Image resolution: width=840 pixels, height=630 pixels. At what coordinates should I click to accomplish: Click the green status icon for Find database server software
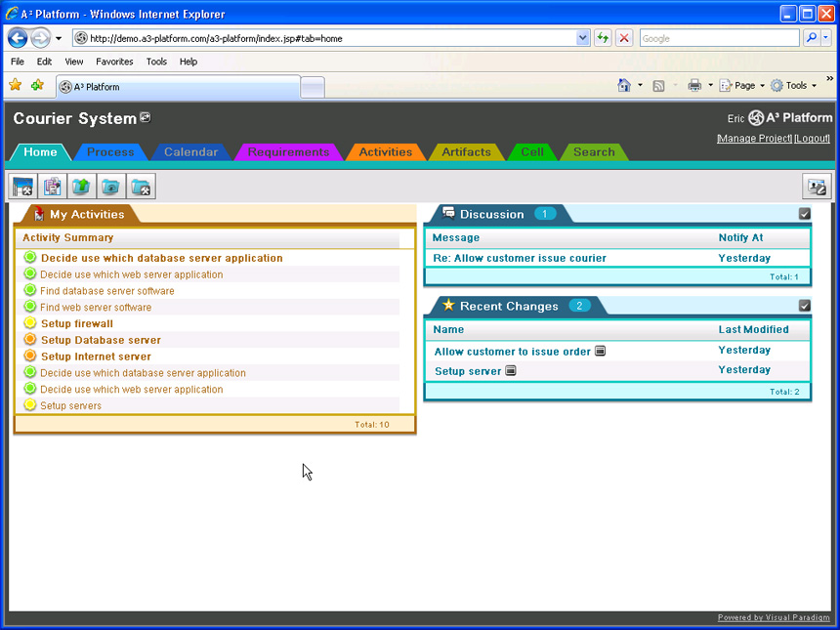tap(30, 290)
